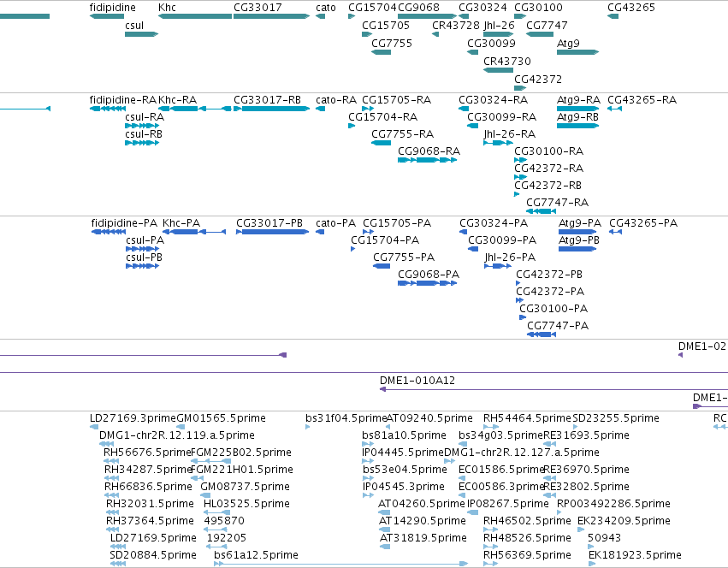Image resolution: width=728 pixels, height=568 pixels.
Task: Select the Jhl-26 gene label
Action: point(499,26)
